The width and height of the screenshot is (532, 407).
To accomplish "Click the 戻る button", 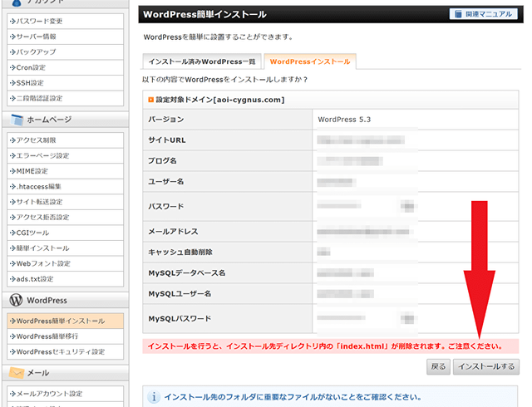I will (x=438, y=366).
